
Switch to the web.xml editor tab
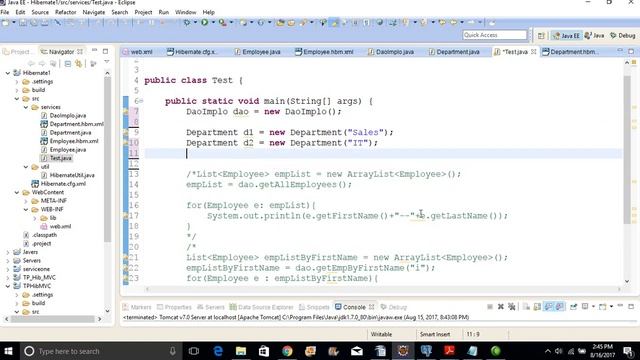[137, 52]
